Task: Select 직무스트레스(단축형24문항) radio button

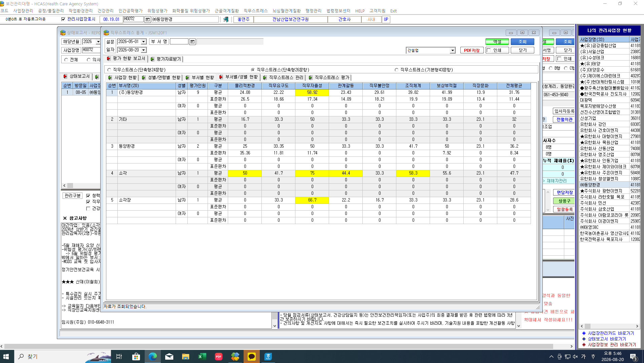Action: tap(109, 70)
